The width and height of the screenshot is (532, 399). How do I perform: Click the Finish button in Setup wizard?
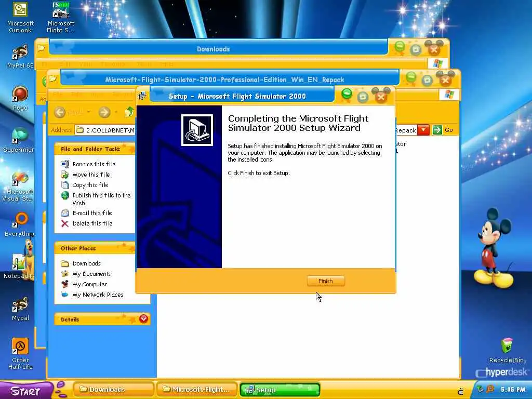[x=326, y=281]
